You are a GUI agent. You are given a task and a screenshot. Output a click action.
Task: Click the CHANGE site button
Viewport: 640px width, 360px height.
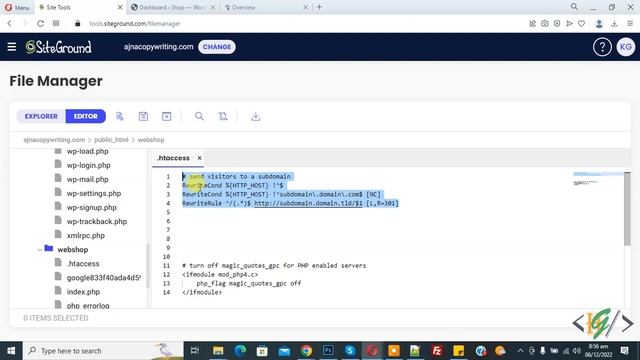point(217,47)
